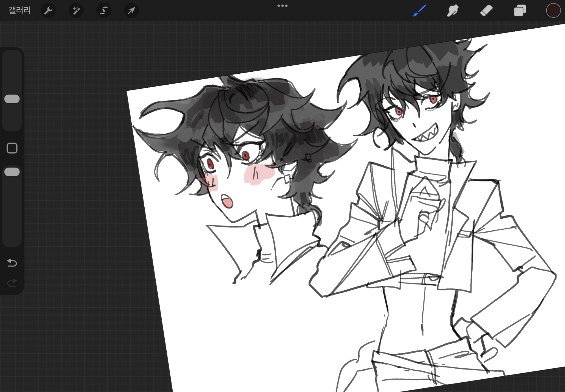Click the left character's open mouth
565x392 pixels.
(x=227, y=202)
